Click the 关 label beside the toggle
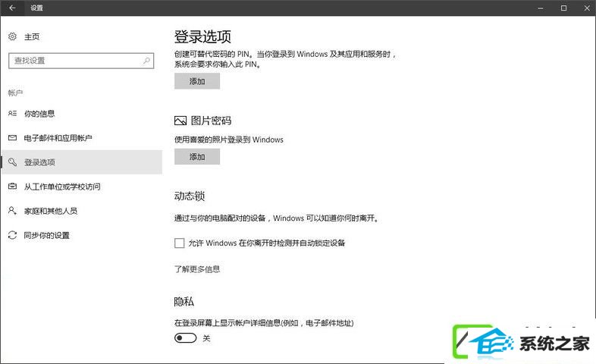 [206, 338]
